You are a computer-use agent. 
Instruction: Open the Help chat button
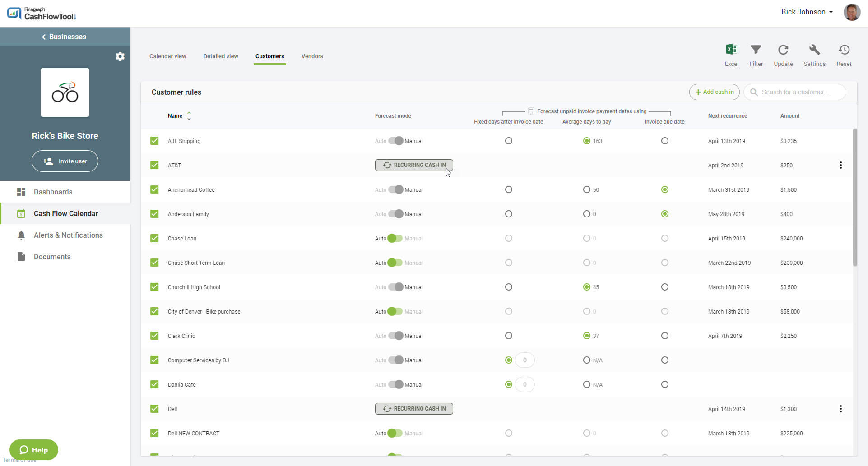point(34,450)
